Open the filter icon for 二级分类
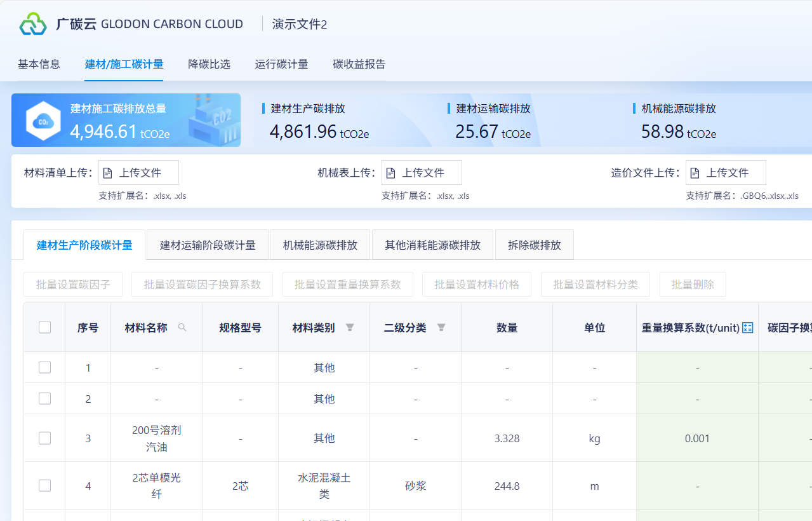The image size is (812, 521). point(441,328)
